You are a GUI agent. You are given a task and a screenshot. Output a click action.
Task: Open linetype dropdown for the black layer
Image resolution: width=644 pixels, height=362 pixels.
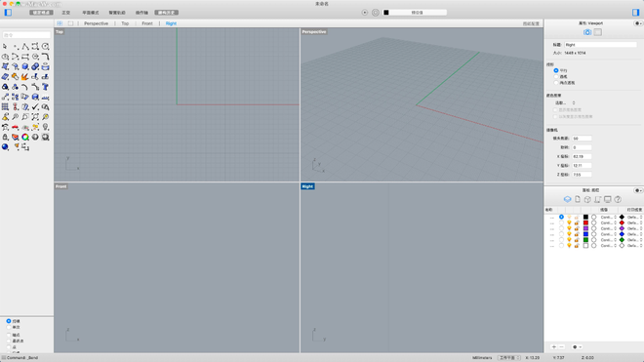coord(608,217)
